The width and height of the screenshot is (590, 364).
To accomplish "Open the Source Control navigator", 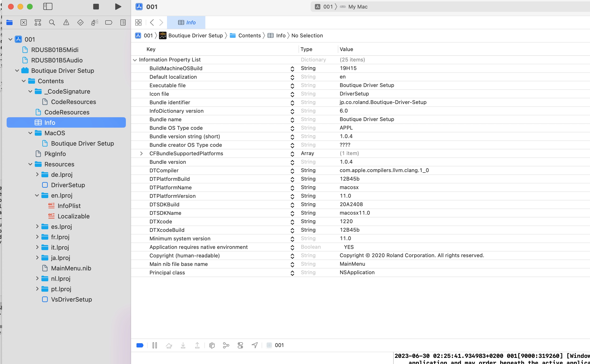I will pos(24,22).
